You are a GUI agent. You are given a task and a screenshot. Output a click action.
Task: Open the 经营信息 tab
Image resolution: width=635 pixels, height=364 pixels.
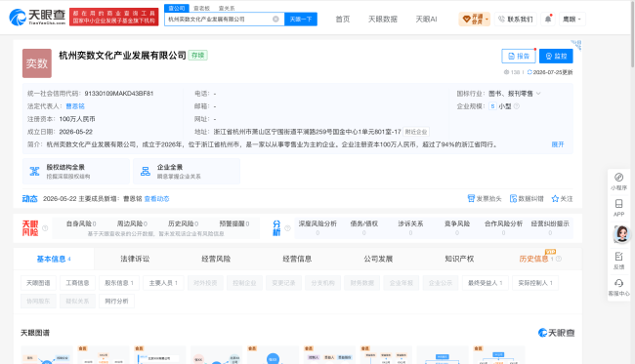pyautogui.click(x=297, y=259)
